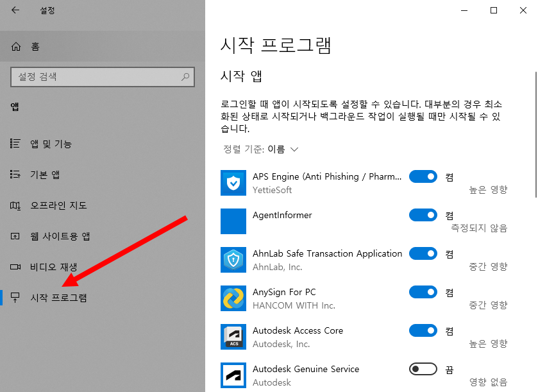Click the 웹 사이트용 앱 icon

[15, 236]
